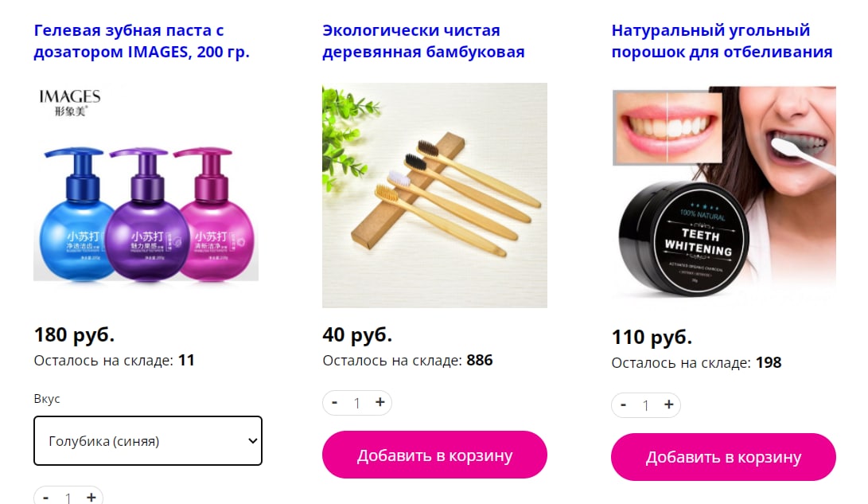Decrease gel toothpaste quantity with minus
Screen dimensions: 868x504
[46, 498]
